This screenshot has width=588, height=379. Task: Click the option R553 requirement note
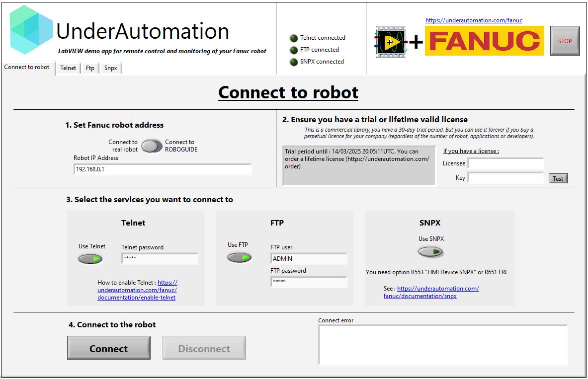click(437, 272)
